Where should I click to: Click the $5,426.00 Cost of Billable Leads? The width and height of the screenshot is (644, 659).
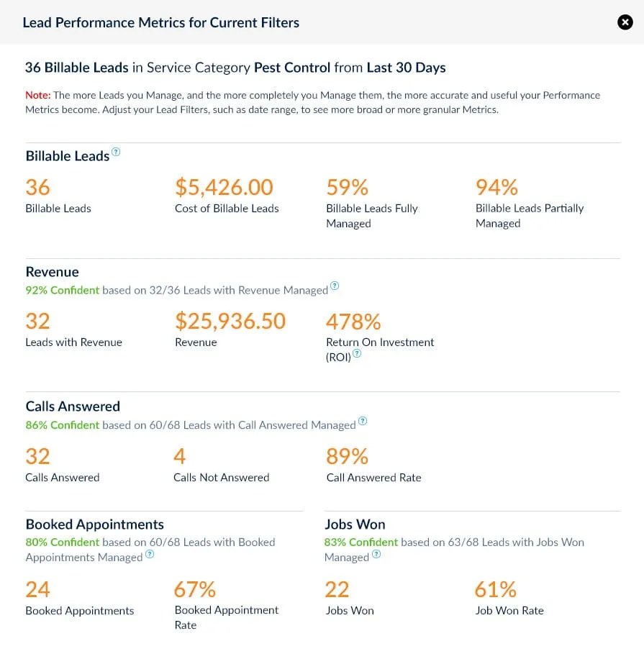(224, 188)
